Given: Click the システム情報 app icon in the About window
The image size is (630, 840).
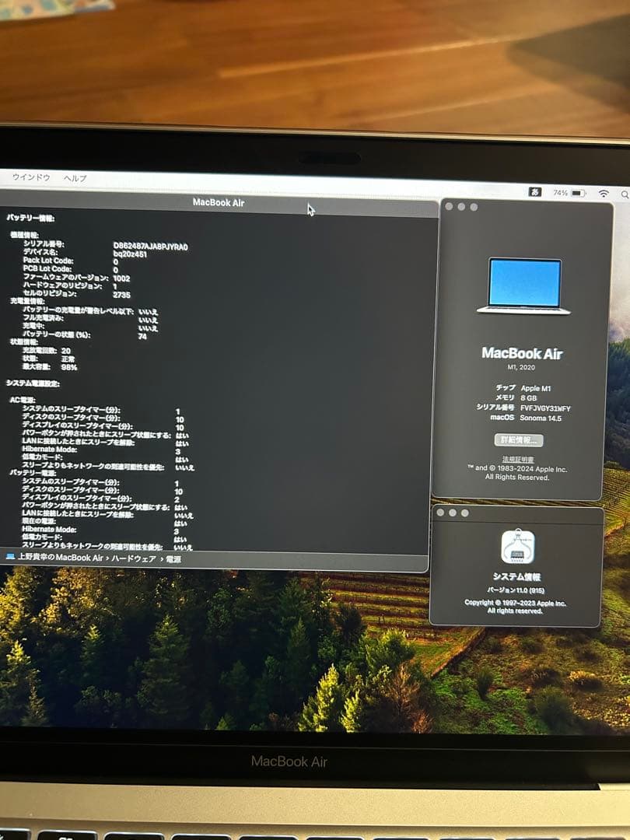Looking at the screenshot, I should tap(517, 548).
